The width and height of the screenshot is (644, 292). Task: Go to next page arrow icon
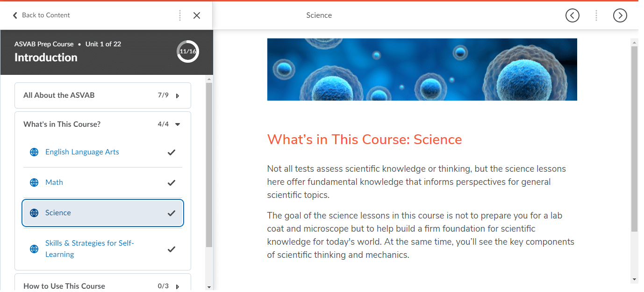[x=620, y=15]
